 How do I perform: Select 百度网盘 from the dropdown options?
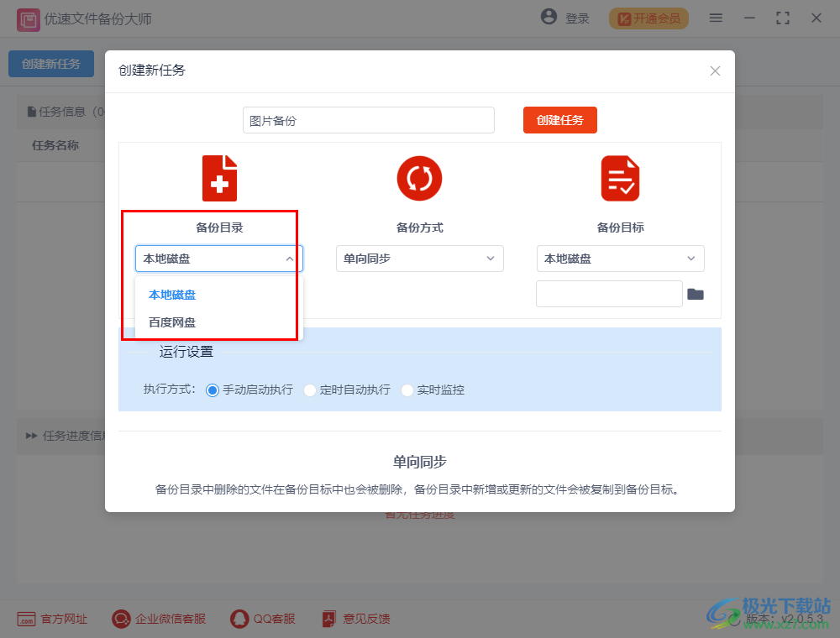point(171,322)
